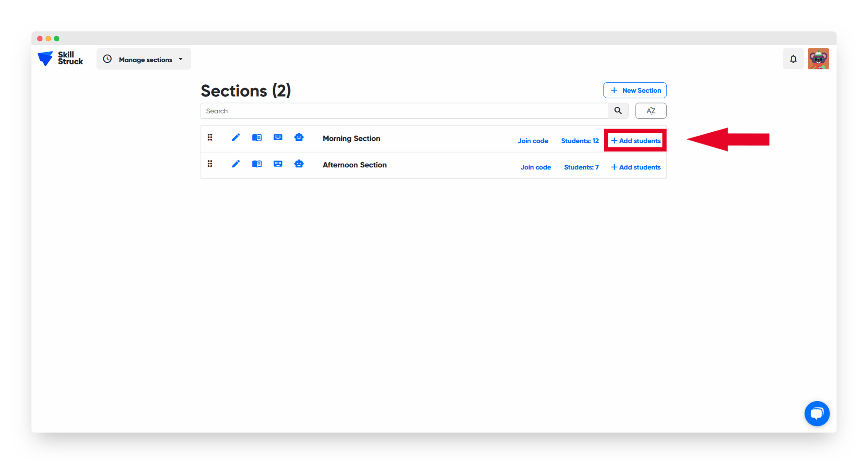Screen dimensions: 868x464
Task: Open the book icon for Afternoon Section
Action: (x=257, y=164)
